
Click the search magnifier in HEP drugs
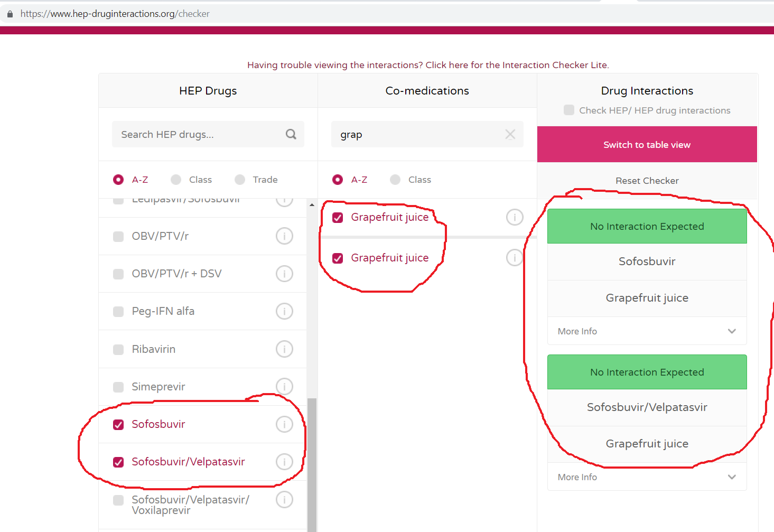pyautogui.click(x=291, y=134)
